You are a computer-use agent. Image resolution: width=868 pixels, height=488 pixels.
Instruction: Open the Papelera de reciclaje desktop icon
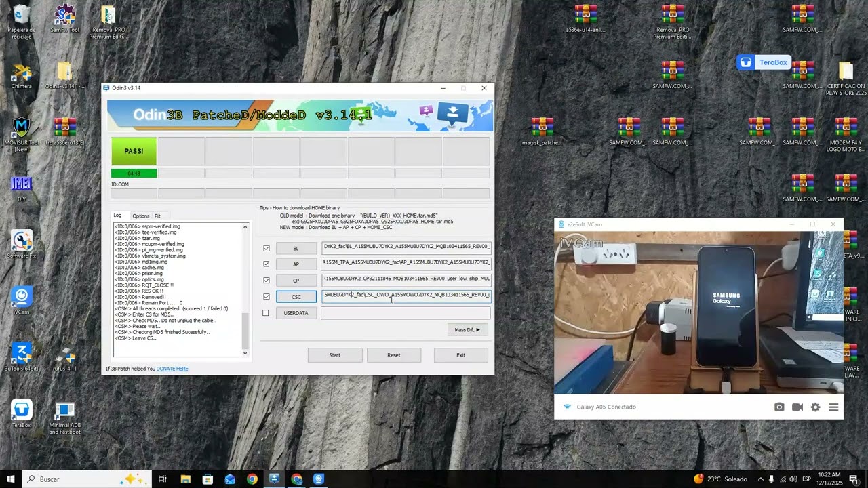[x=21, y=22]
